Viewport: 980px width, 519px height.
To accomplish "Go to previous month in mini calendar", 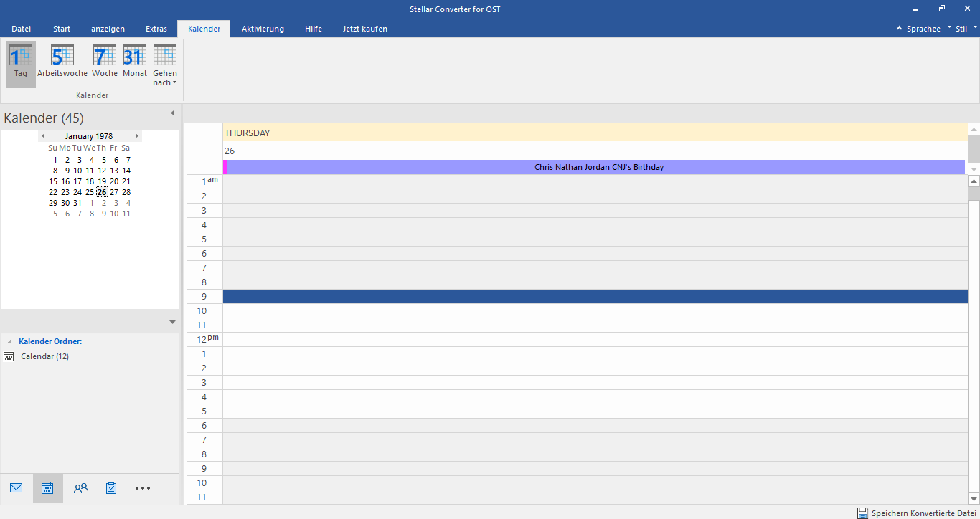I will coord(43,136).
